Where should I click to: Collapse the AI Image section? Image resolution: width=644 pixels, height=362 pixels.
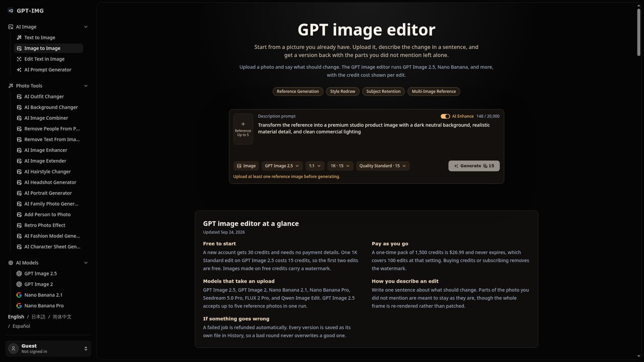click(86, 27)
